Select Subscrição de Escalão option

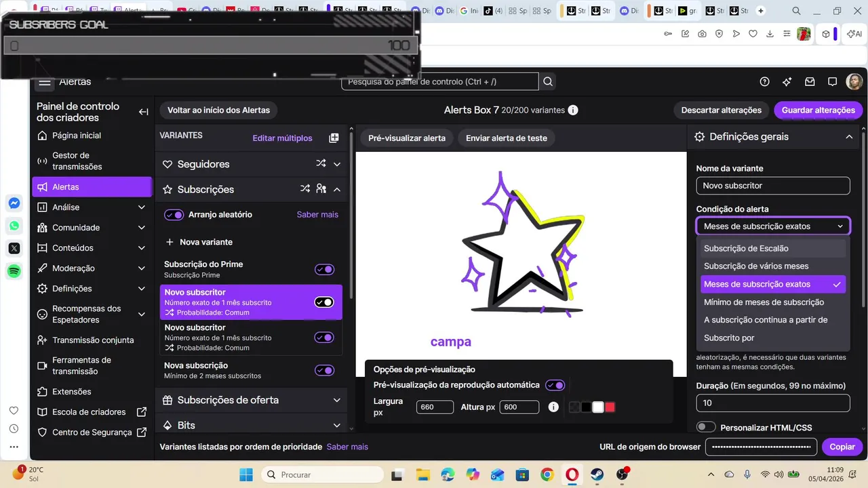click(x=773, y=248)
